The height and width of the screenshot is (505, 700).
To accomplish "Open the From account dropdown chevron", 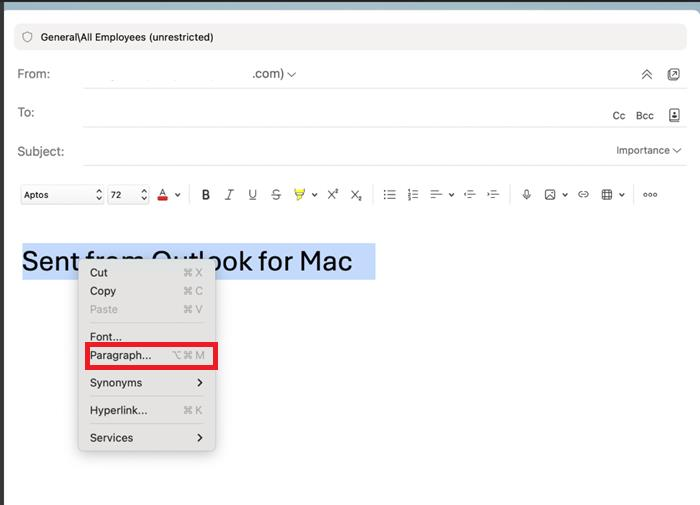I will (x=292, y=75).
